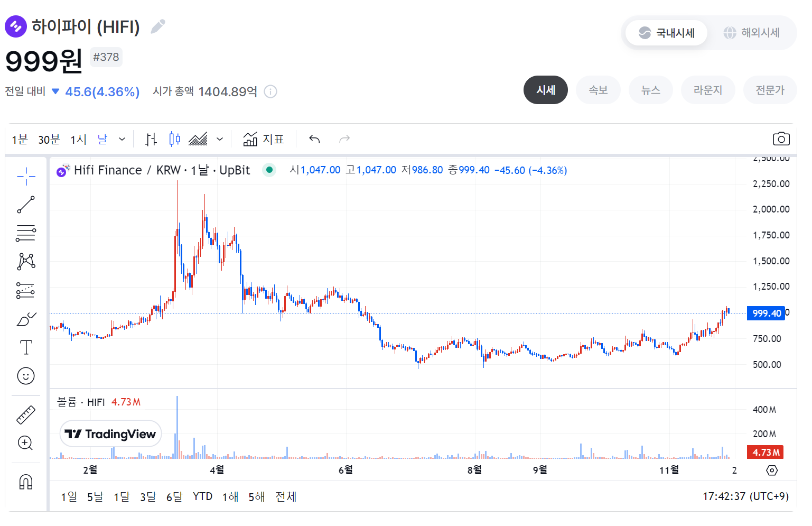Open the 전문가 tab

770,90
